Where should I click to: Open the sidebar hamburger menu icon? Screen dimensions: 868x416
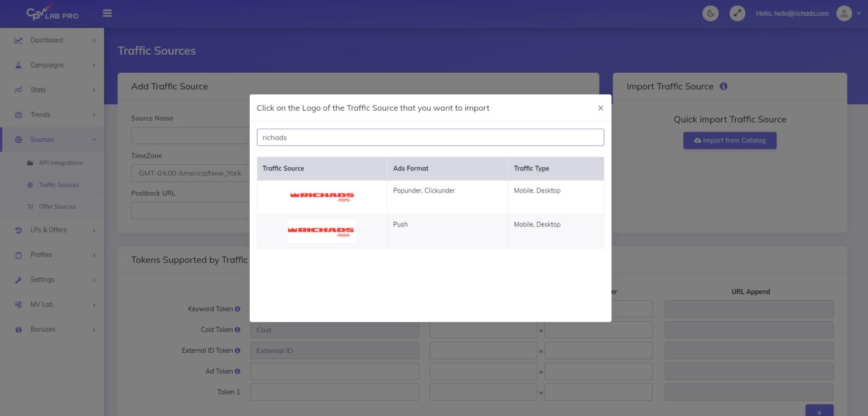[x=107, y=12]
